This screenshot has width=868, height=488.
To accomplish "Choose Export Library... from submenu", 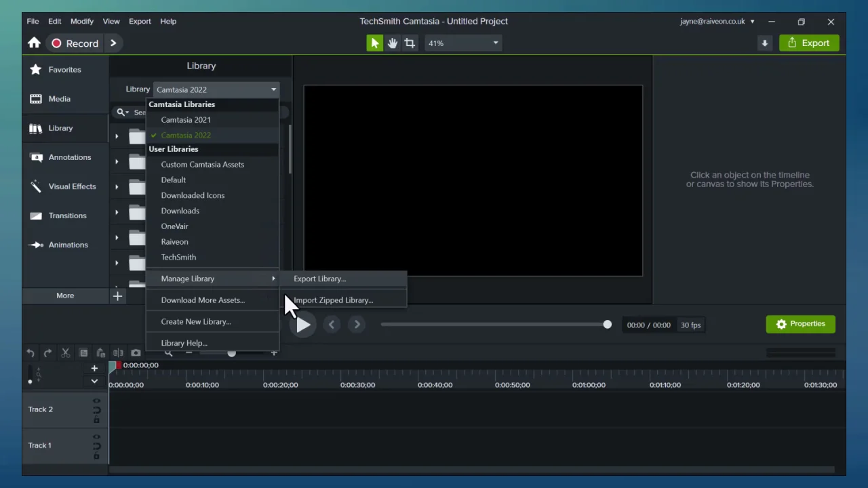I will 343,279.
